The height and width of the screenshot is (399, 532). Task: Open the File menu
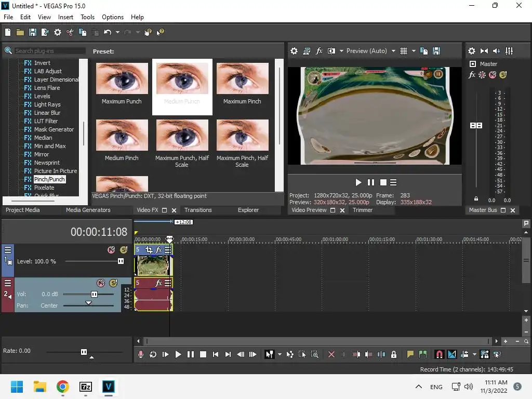[8, 17]
